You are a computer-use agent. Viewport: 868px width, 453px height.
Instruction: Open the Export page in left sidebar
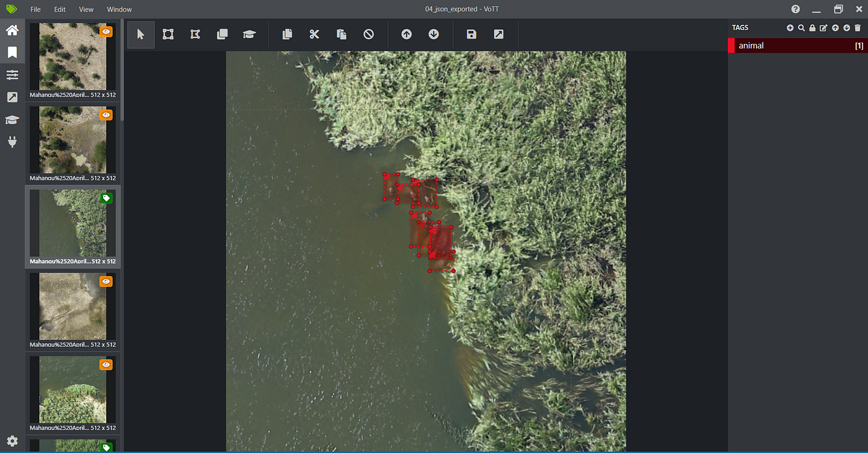(12, 97)
